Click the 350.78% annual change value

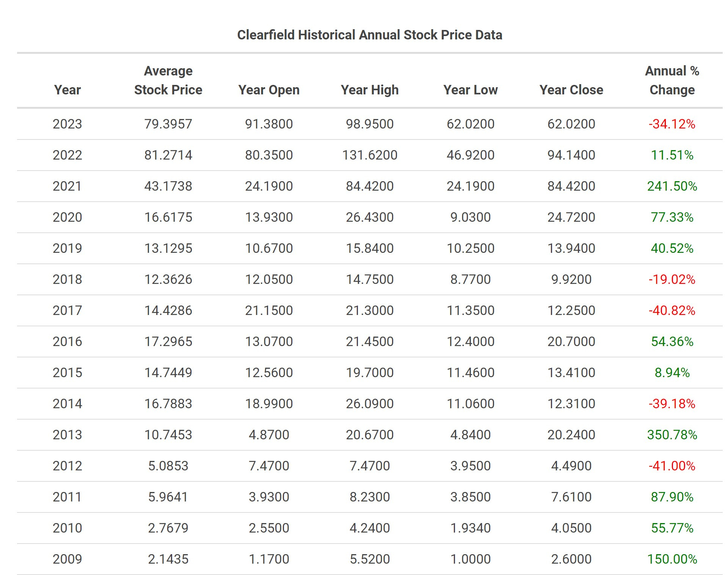(x=672, y=435)
